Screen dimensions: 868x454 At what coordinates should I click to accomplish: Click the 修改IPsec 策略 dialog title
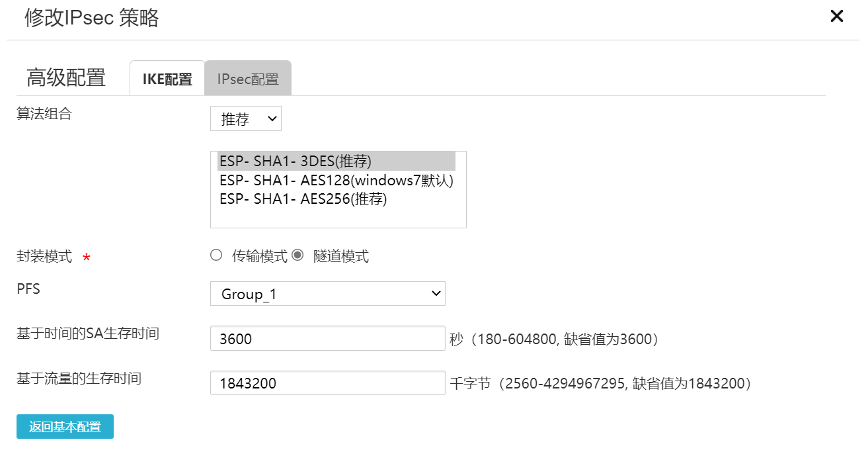(92, 18)
